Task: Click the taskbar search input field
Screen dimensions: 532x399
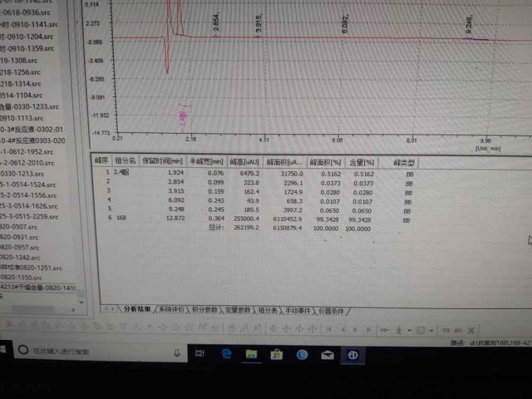Action: click(100, 351)
